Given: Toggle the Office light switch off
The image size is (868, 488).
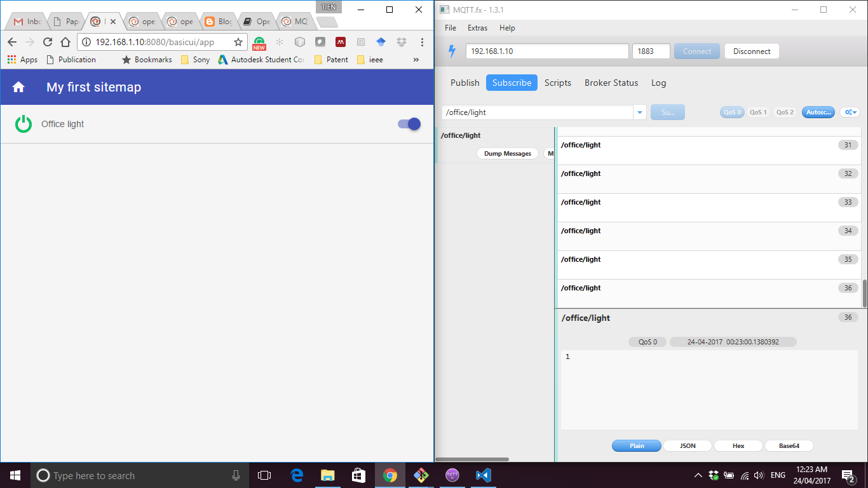Looking at the screenshot, I should (x=407, y=124).
